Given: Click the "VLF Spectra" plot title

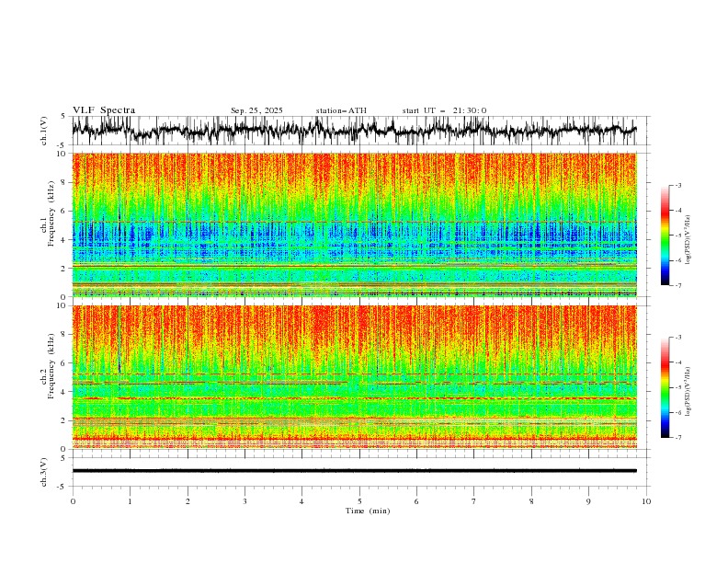Looking at the screenshot, I should pyautogui.click(x=104, y=110).
